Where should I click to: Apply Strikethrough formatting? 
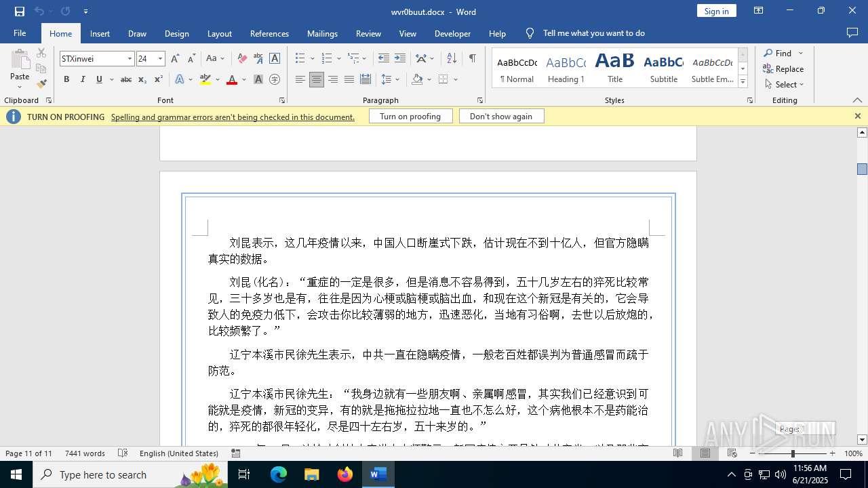[x=125, y=79]
